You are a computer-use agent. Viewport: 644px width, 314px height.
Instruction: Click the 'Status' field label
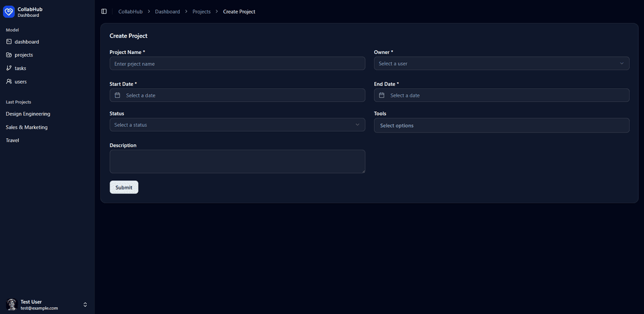pyautogui.click(x=116, y=113)
